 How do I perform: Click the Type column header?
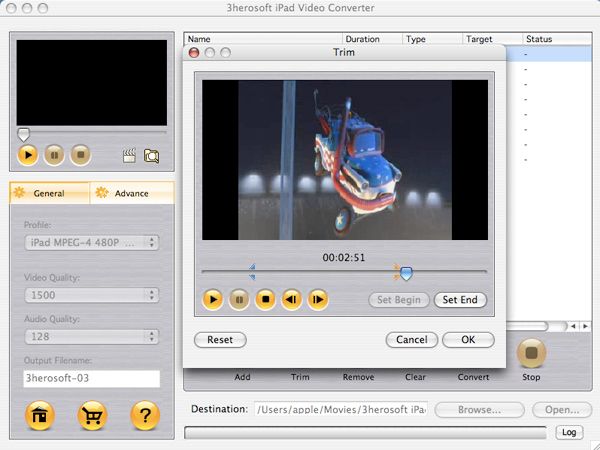tap(432, 39)
